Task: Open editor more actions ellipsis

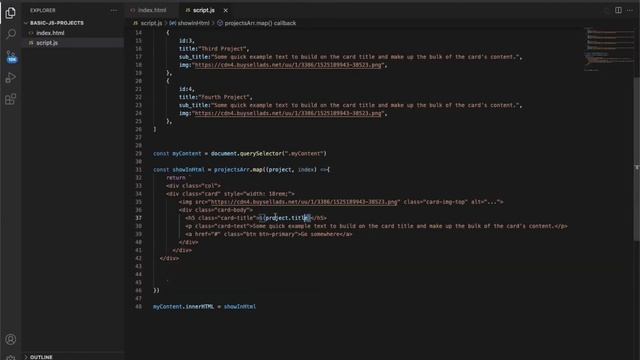Action: click(x=630, y=10)
